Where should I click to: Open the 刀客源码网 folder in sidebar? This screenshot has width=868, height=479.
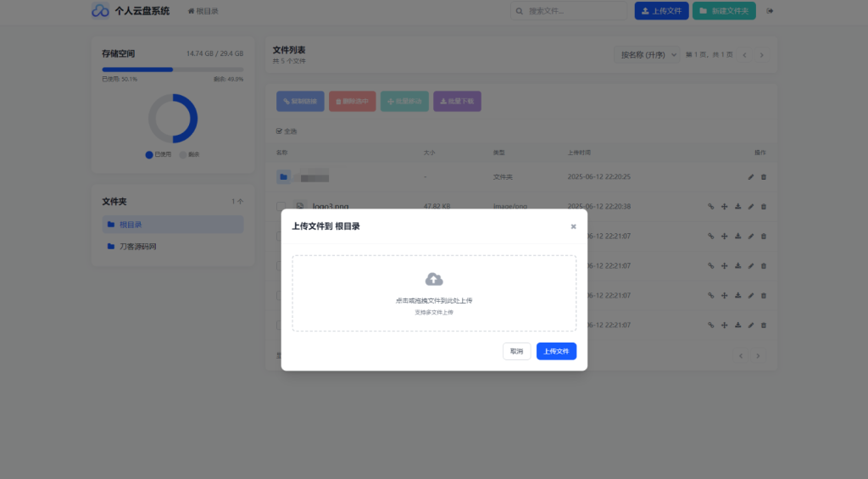(173, 247)
